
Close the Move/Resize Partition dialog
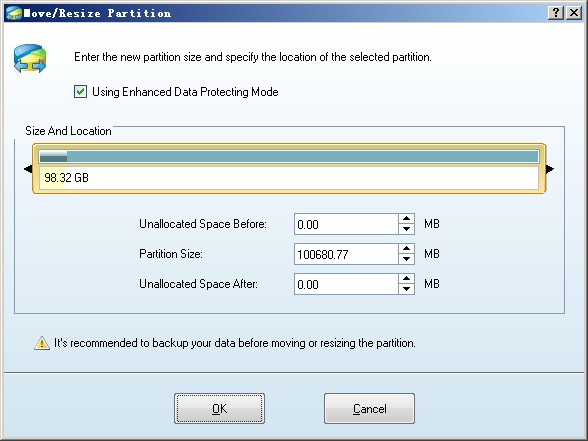point(574,13)
